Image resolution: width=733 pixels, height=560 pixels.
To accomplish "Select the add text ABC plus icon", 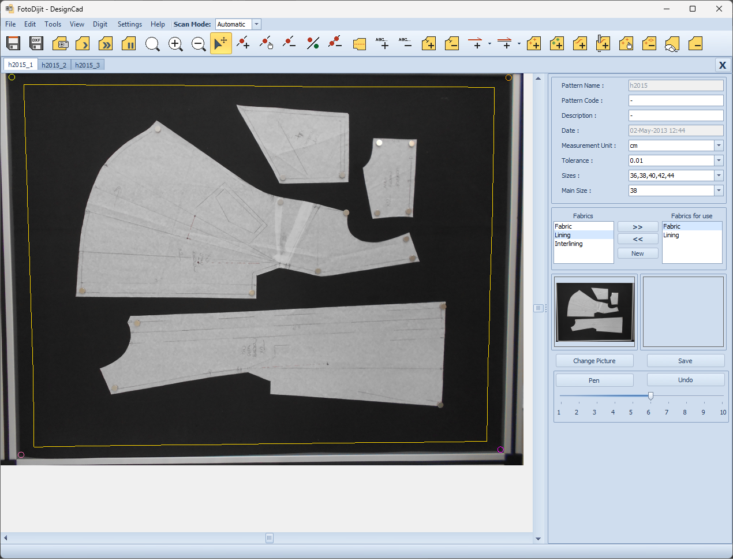I will pyautogui.click(x=382, y=44).
